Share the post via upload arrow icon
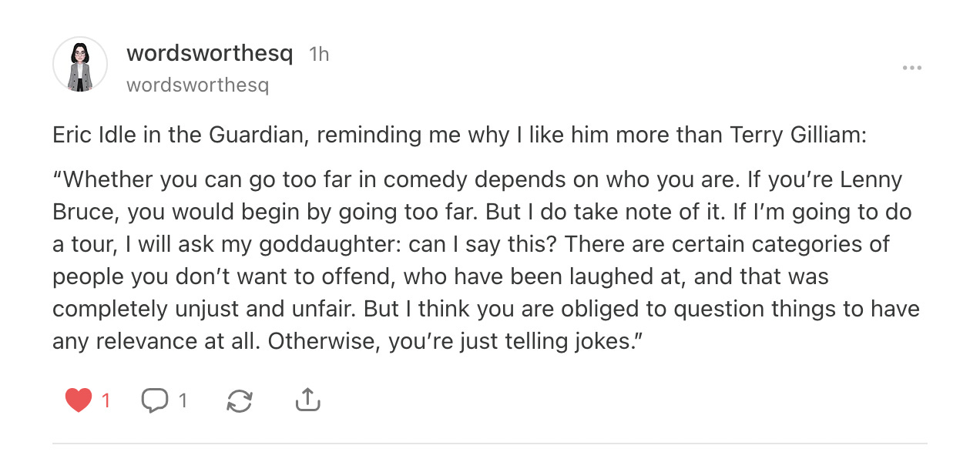This screenshot has height=462, width=980. click(307, 400)
